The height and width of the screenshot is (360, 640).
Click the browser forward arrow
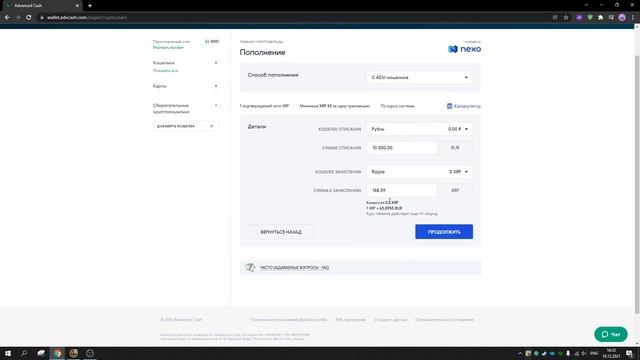pyautogui.click(x=18, y=18)
